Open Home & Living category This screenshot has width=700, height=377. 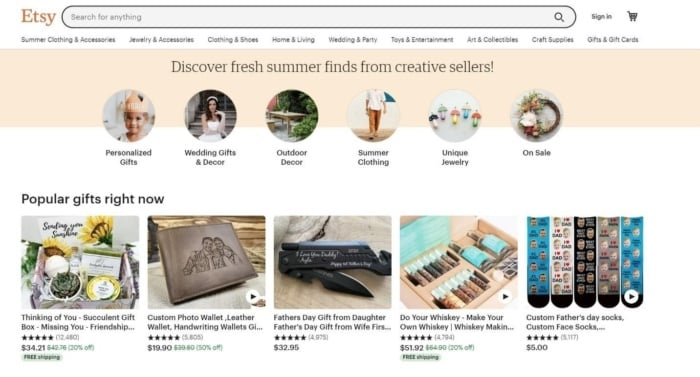pos(293,40)
